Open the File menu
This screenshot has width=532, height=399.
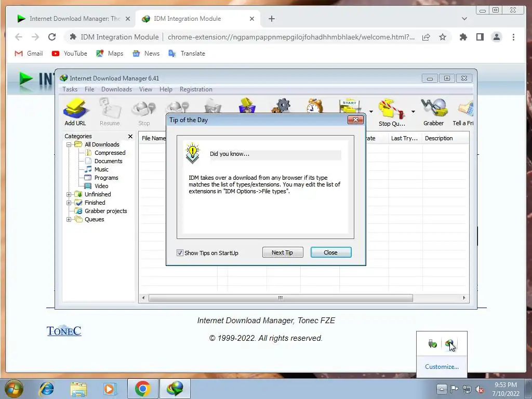point(89,89)
